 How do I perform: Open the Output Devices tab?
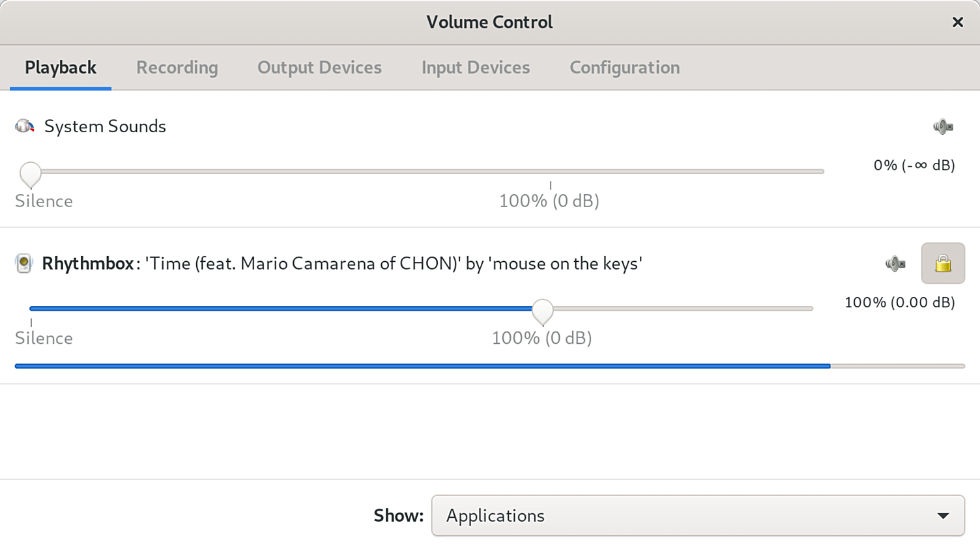(319, 68)
